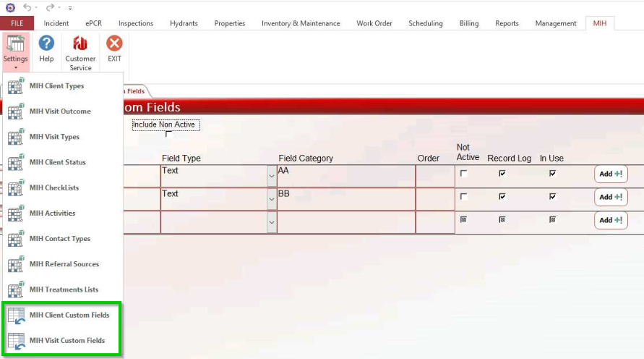Click the Order field in AA row
The height and width of the screenshot is (359, 644).
pyautogui.click(x=434, y=176)
